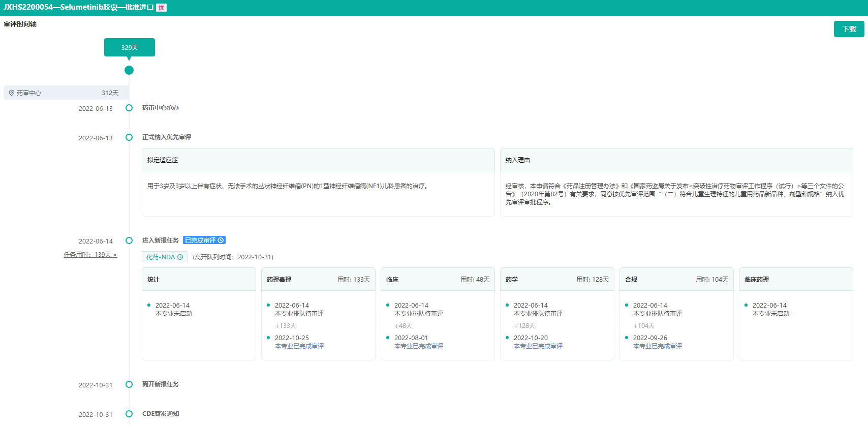Click the timeline node for 离开新报任务

tap(129, 384)
